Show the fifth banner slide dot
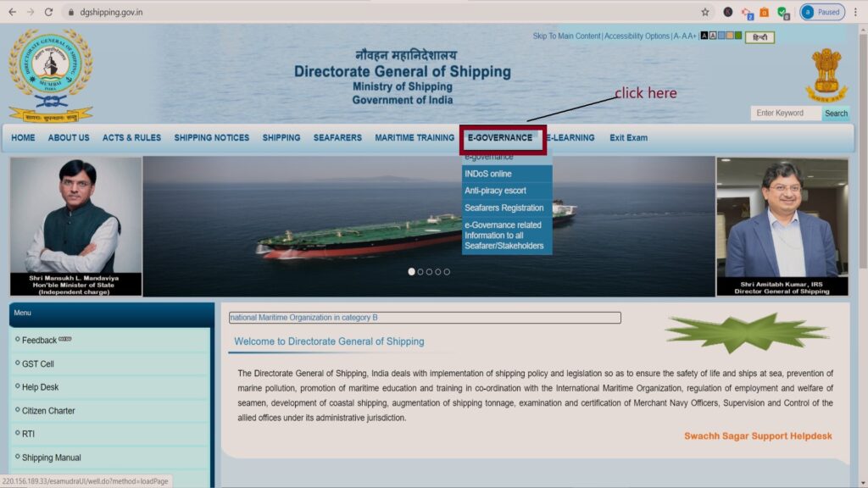Screen dimensions: 868x488 [447, 272]
